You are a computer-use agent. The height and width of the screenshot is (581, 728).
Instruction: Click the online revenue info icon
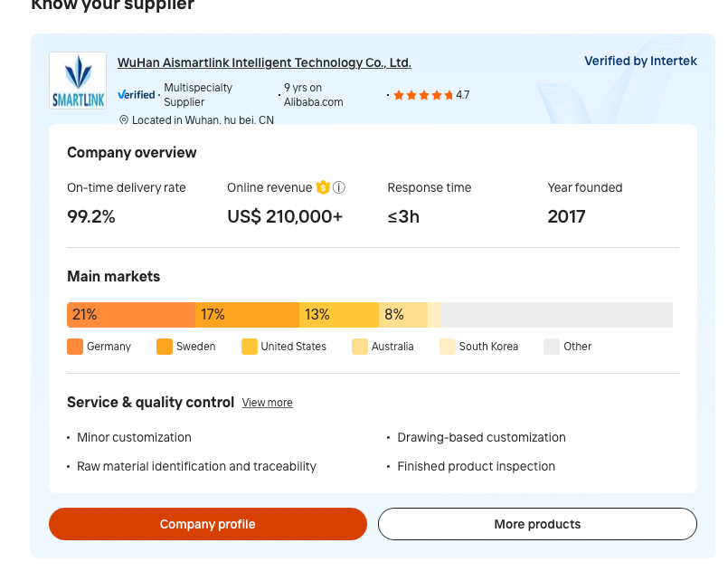[x=339, y=187]
